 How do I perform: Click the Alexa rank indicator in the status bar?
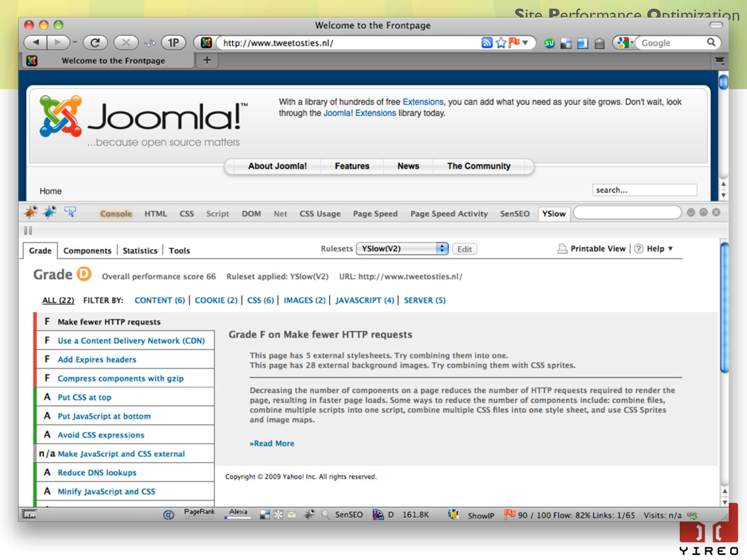[x=238, y=513]
